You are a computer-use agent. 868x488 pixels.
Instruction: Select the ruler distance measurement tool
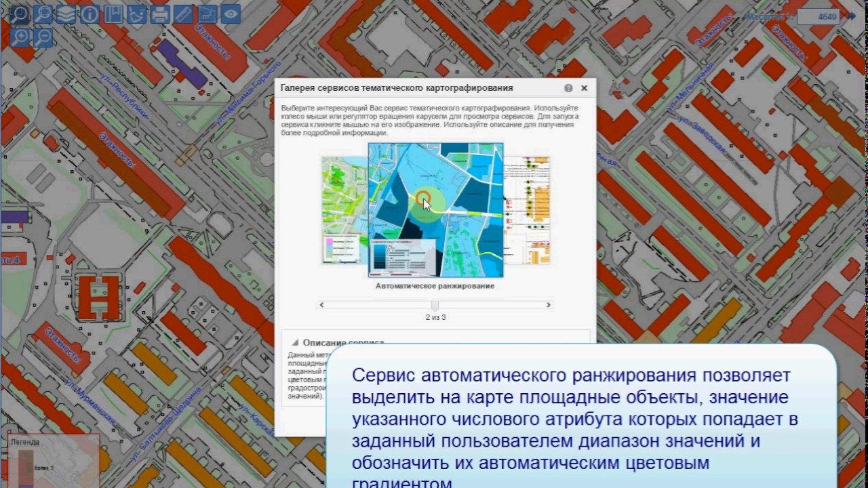pos(183,13)
